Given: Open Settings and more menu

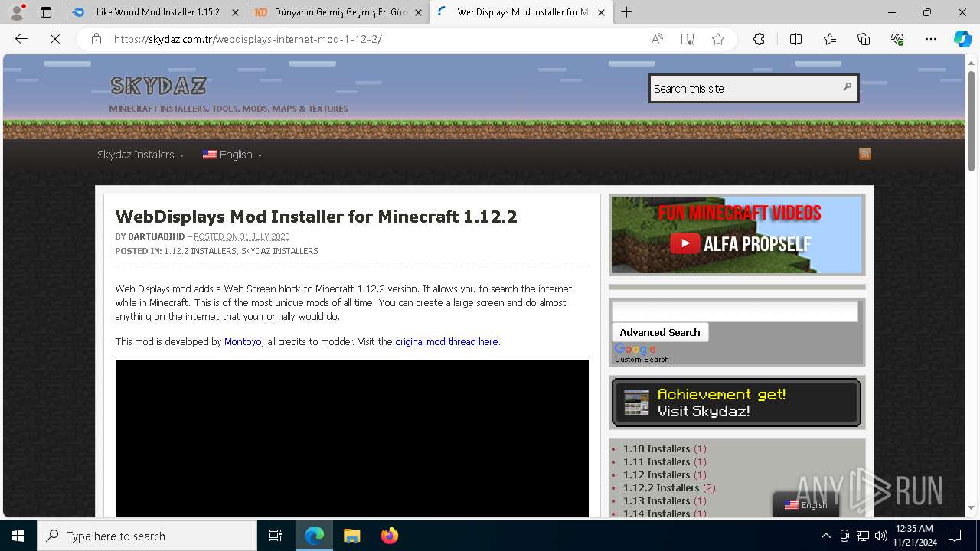Looking at the screenshot, I should pos(931,39).
